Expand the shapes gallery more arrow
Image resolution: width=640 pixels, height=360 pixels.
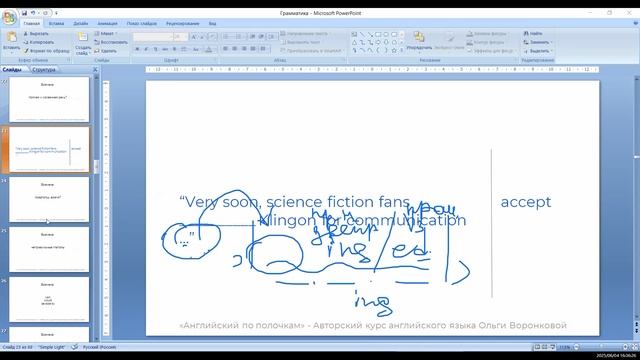pos(402,51)
